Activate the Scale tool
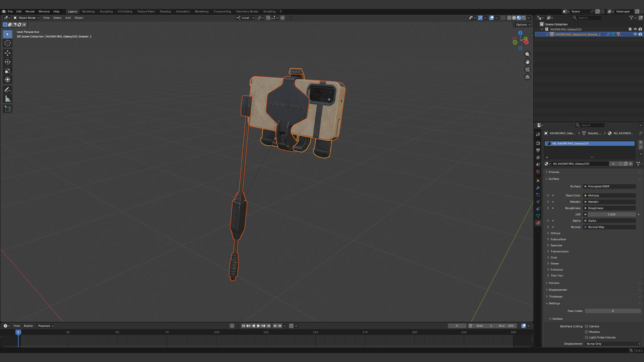This screenshot has height=362, width=644. (x=8, y=71)
